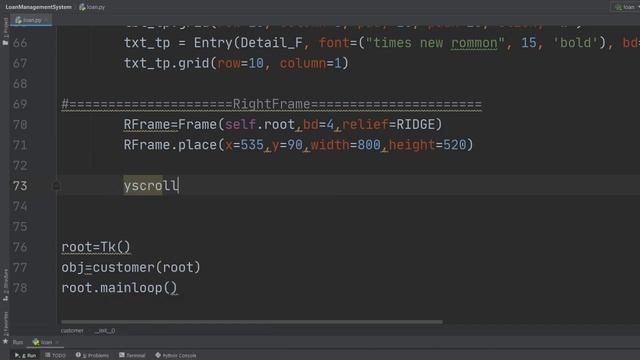Click line number 72 in gutter
This screenshot has height=360, width=640.
[20, 165]
